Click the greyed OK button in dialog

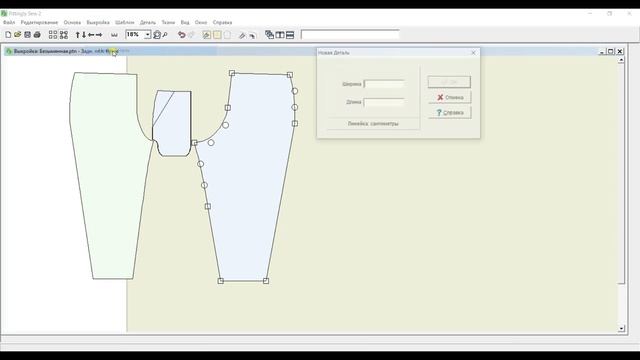tap(449, 82)
